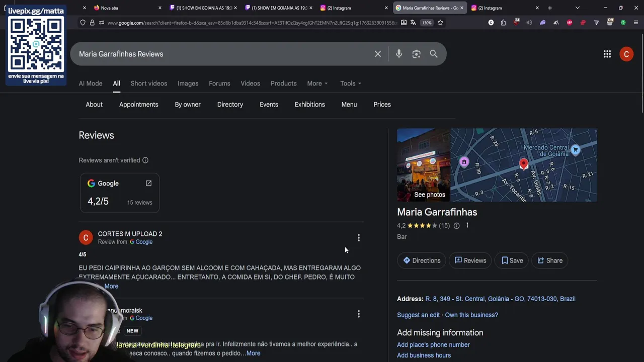Open the Google account avatar

pyautogui.click(x=626, y=54)
